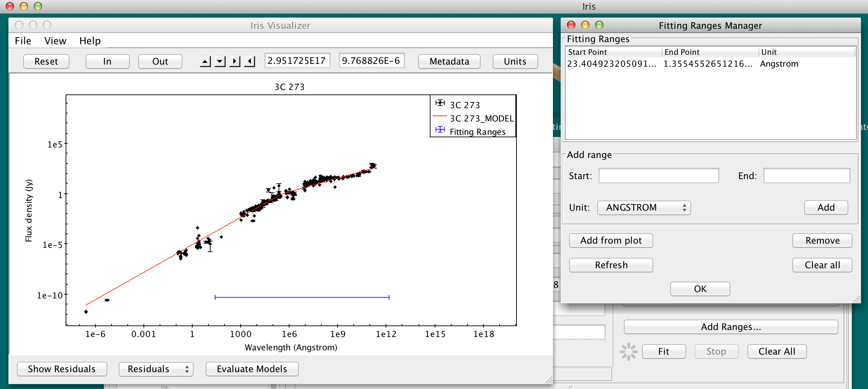Click the Start range input field

[659, 176]
